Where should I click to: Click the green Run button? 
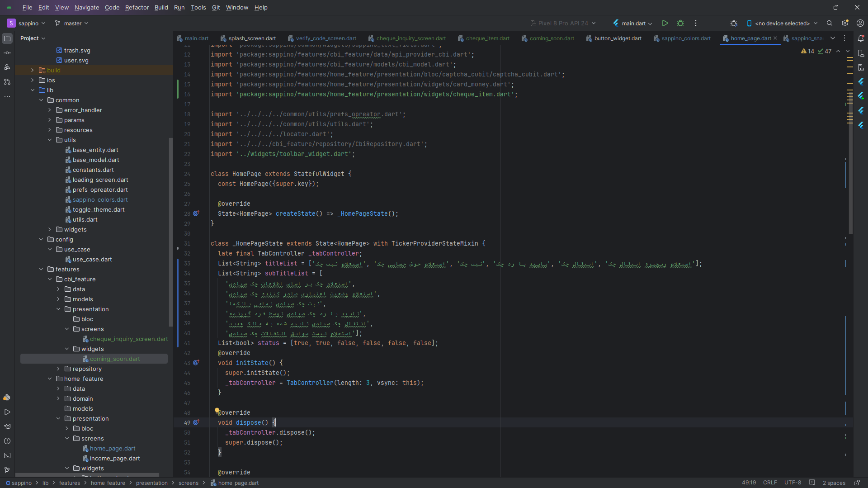[665, 23]
